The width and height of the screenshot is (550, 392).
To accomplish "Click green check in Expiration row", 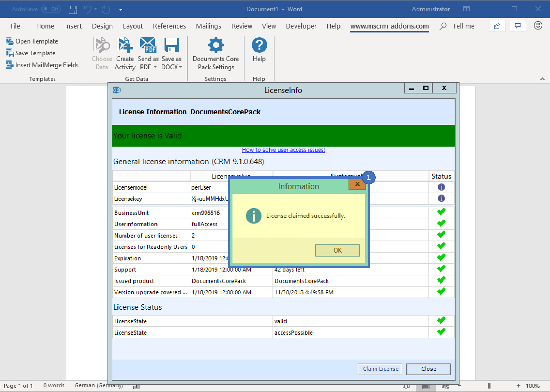I will pyautogui.click(x=441, y=258).
